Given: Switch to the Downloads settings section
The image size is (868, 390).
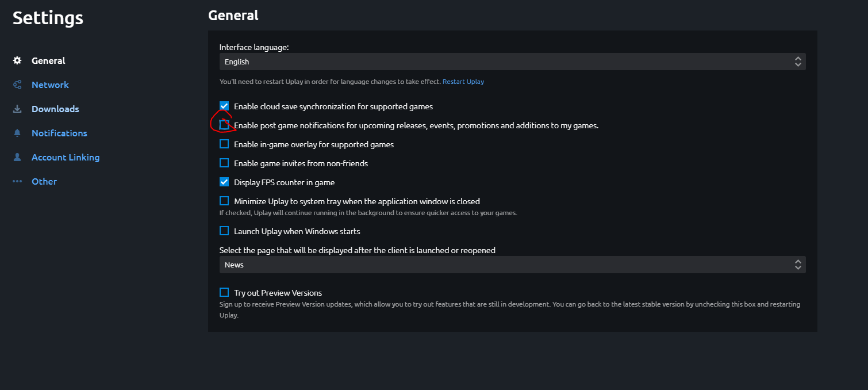Looking at the screenshot, I should [55, 109].
